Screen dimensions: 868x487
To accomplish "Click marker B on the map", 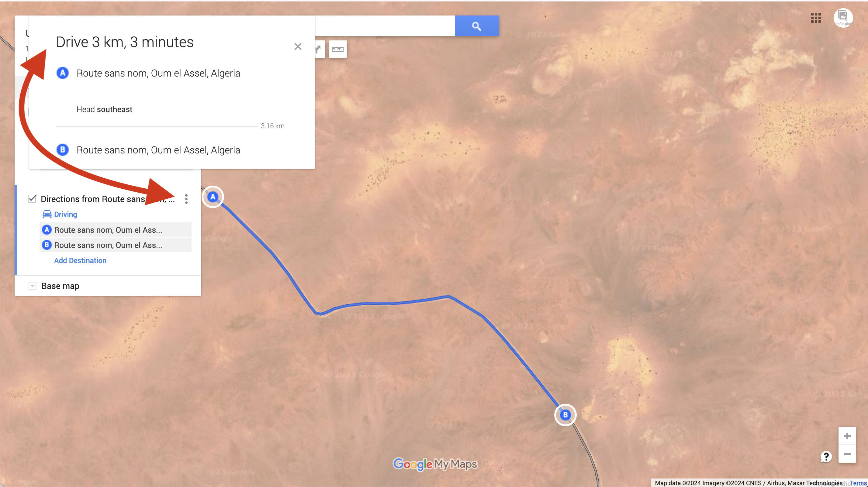I will (x=565, y=415).
